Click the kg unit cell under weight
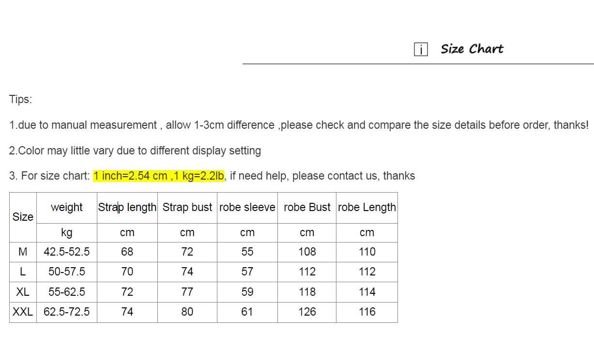This screenshot has width=594, height=364. click(67, 232)
